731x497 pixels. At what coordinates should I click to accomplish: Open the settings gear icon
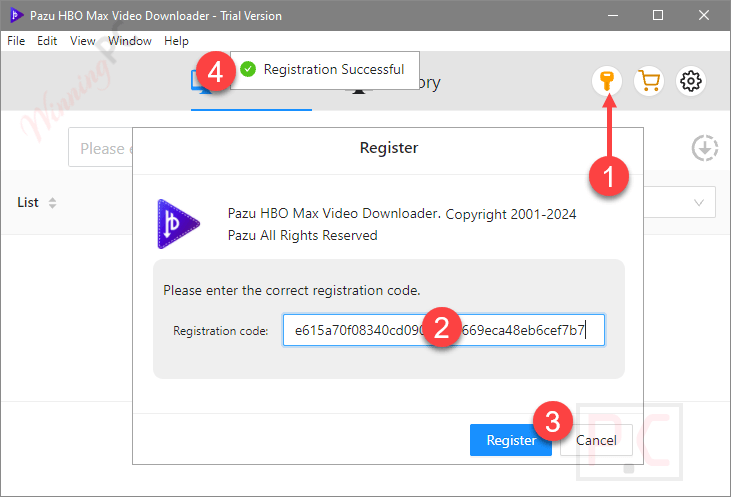pyautogui.click(x=690, y=81)
